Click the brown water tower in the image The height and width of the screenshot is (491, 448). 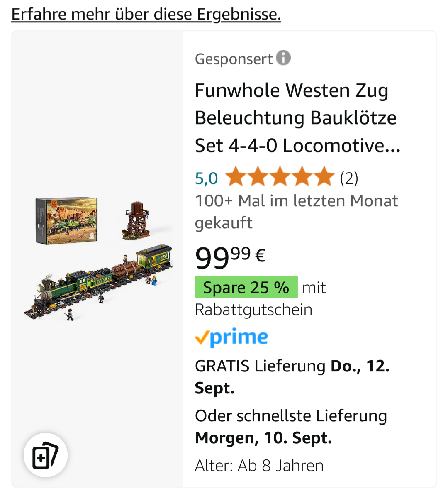(136, 220)
